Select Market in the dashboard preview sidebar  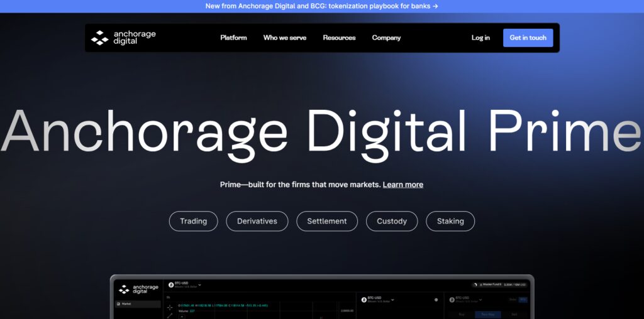tap(138, 304)
